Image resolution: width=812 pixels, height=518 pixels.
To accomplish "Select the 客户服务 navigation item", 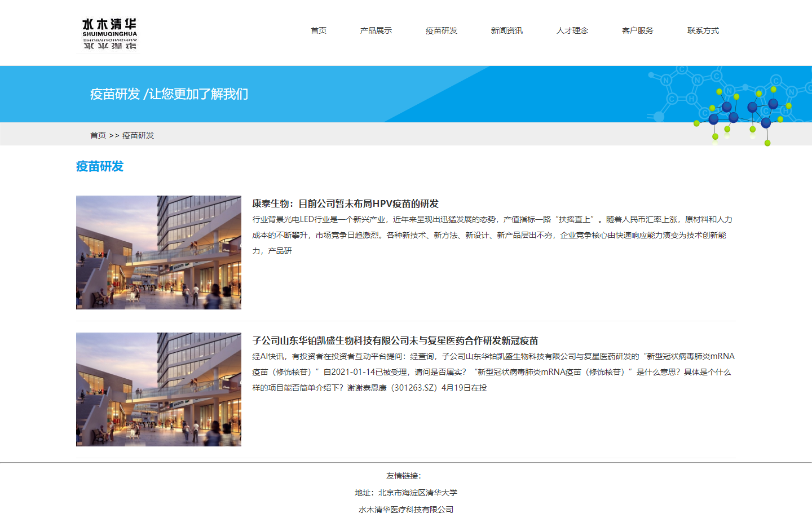I will [638, 30].
